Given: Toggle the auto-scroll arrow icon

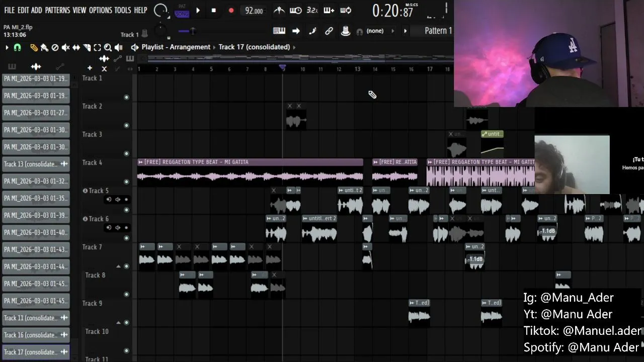Looking at the screenshot, I should pos(296,31).
